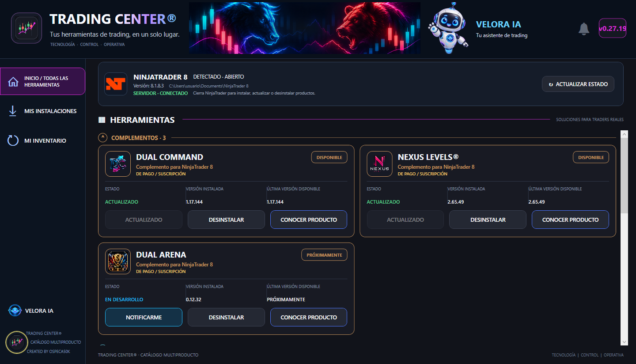Click Notificarme for Dual Arena
Viewport: 636px width, 364px height.
pos(144,317)
